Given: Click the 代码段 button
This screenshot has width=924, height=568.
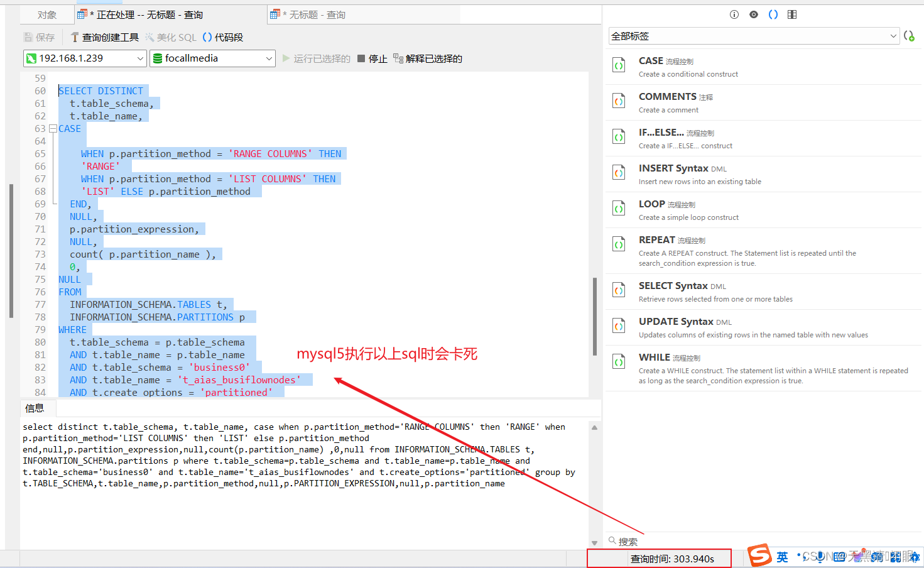Looking at the screenshot, I should pyautogui.click(x=223, y=37).
